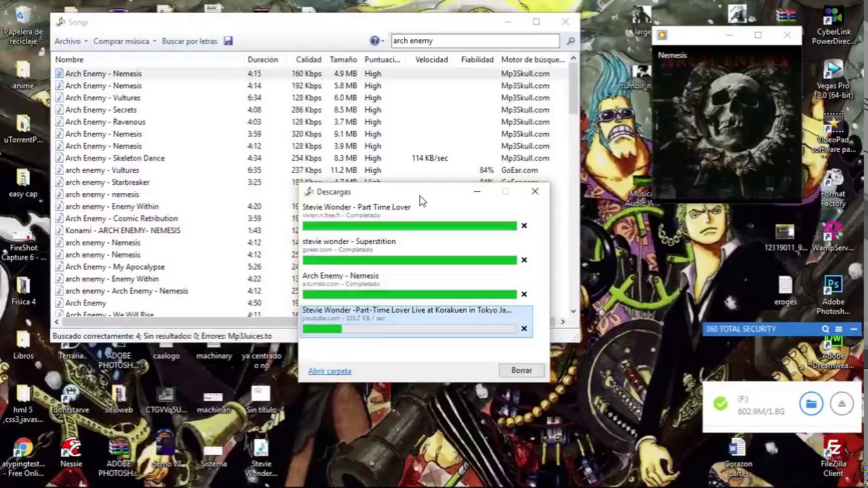The image size is (868, 488).
Task: Click the green check status in the USB popup
Action: [x=720, y=404]
